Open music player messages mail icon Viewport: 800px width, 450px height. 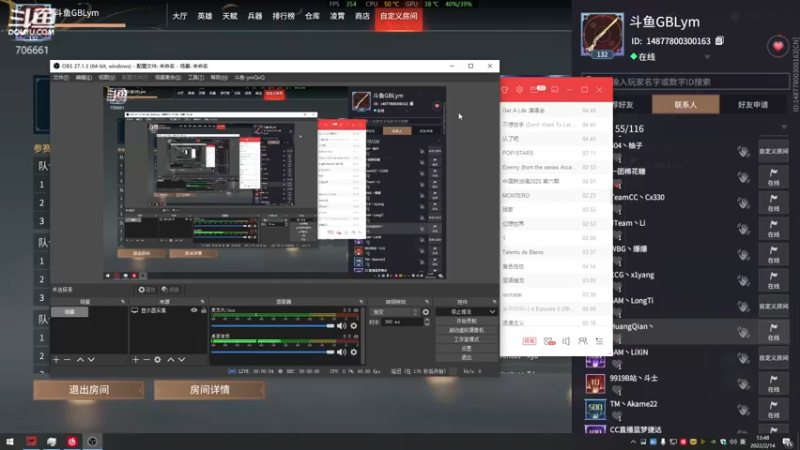tap(537, 89)
